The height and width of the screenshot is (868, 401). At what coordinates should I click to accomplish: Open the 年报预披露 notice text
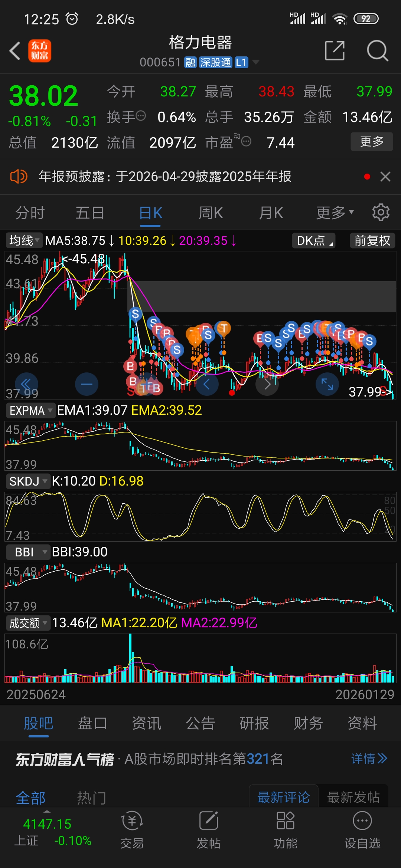click(165, 177)
